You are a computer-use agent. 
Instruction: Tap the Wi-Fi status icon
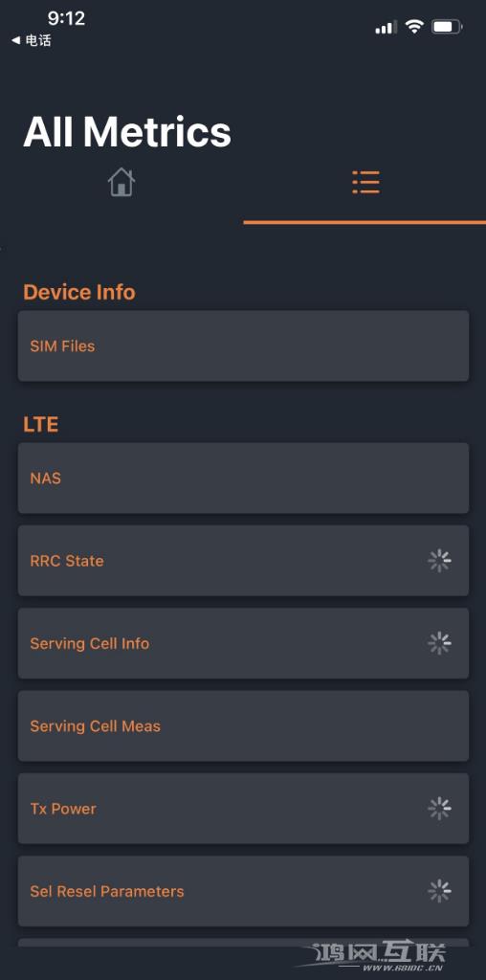click(413, 26)
